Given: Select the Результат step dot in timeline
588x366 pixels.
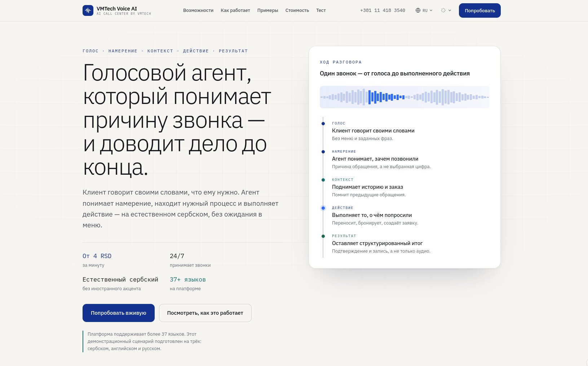Looking at the screenshot, I should pos(323,236).
